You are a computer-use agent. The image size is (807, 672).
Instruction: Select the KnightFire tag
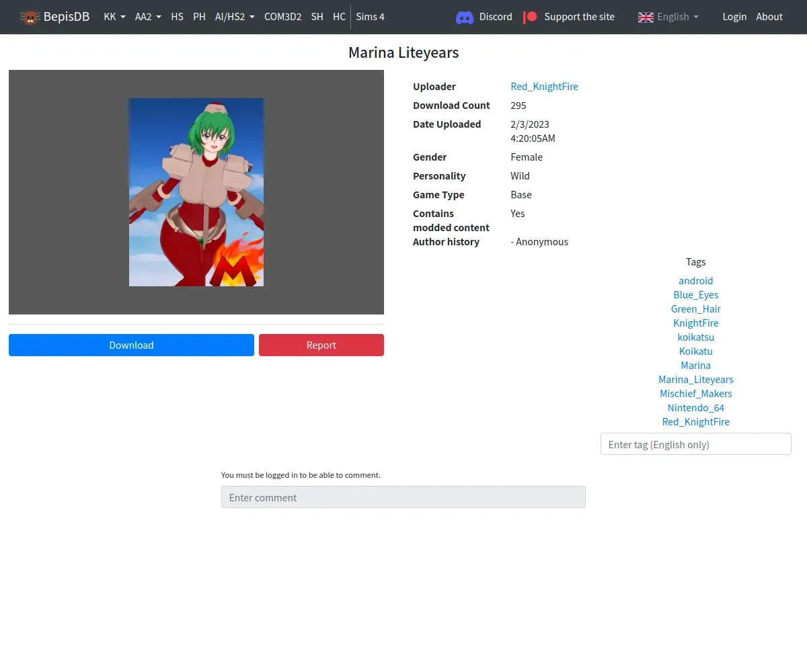pyautogui.click(x=696, y=323)
